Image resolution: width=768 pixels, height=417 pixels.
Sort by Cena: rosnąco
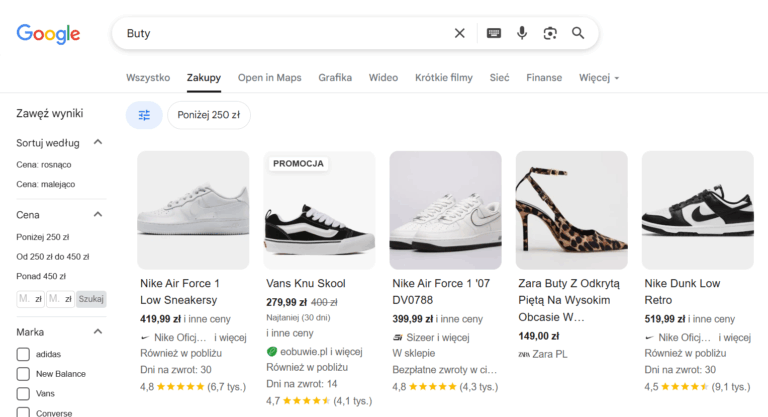pos(44,164)
